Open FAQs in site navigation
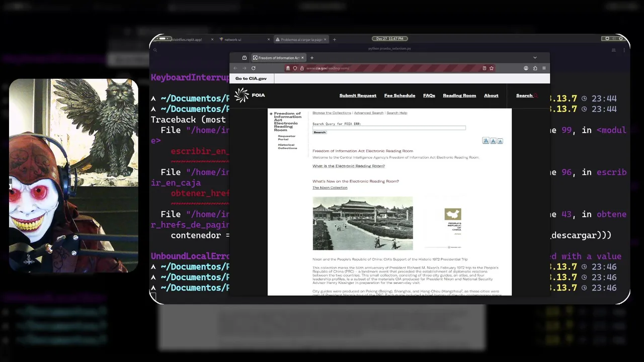Image resolution: width=644 pixels, height=362 pixels. [429, 96]
